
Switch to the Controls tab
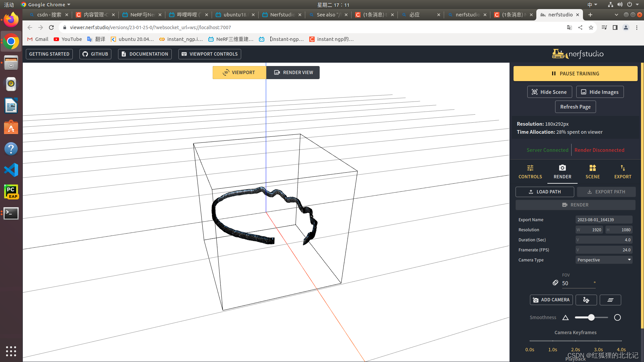tap(530, 171)
